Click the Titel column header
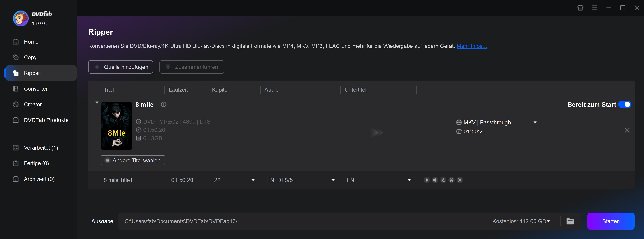 [109, 90]
